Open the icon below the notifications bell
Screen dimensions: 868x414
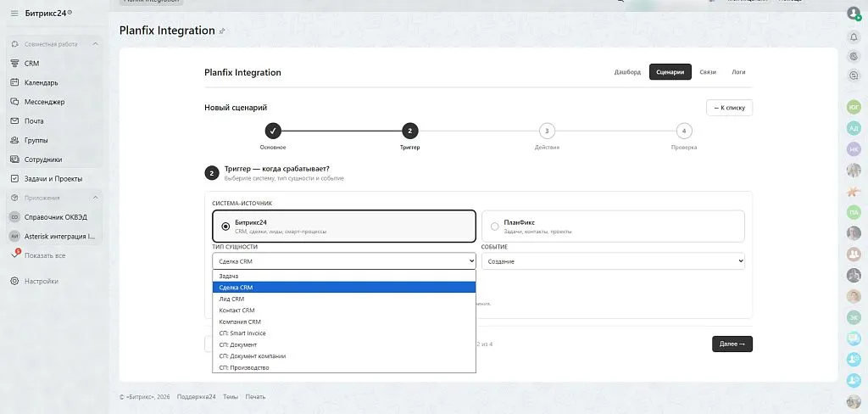click(854, 56)
